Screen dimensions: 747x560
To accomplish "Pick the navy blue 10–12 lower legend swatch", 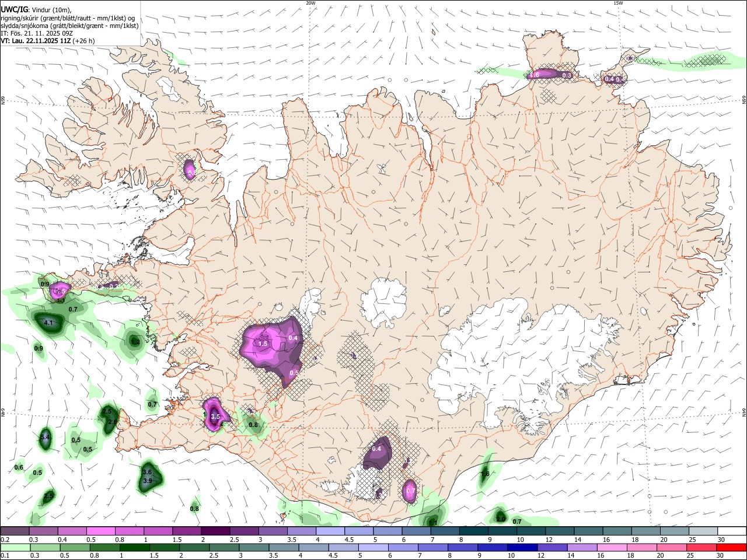I will [522, 547].
